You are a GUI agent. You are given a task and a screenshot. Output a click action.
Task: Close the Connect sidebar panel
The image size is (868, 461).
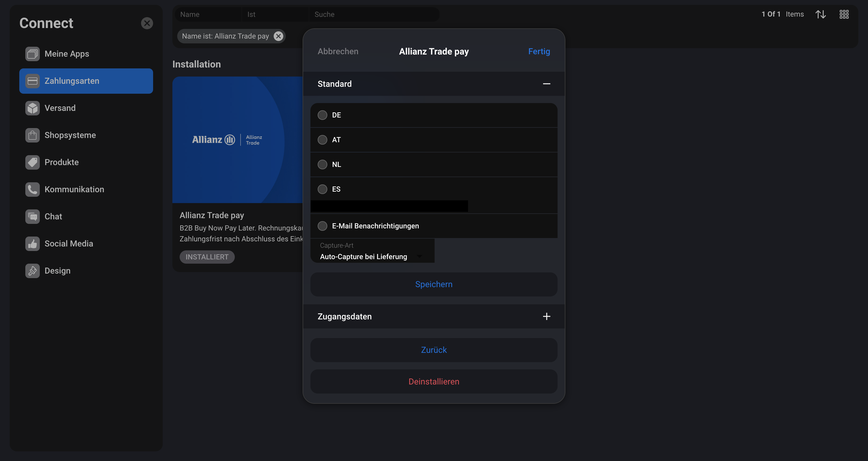coord(147,23)
